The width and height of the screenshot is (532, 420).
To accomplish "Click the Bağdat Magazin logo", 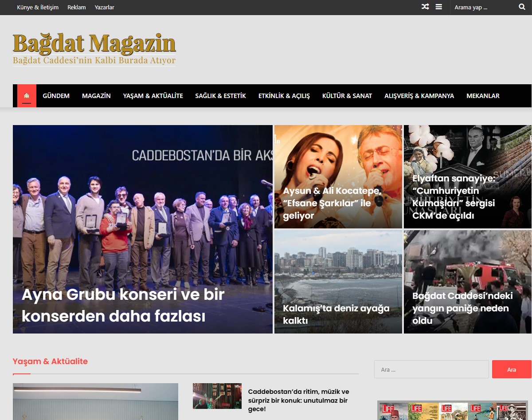I will [94, 47].
